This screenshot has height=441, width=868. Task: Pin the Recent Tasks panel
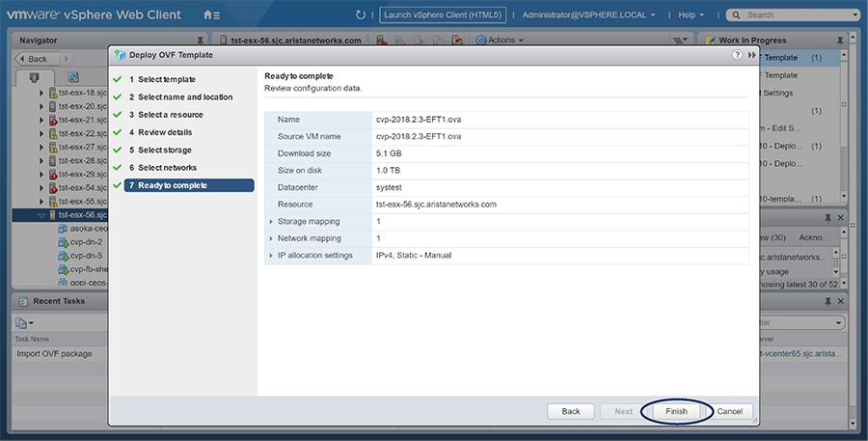pyautogui.click(x=828, y=301)
